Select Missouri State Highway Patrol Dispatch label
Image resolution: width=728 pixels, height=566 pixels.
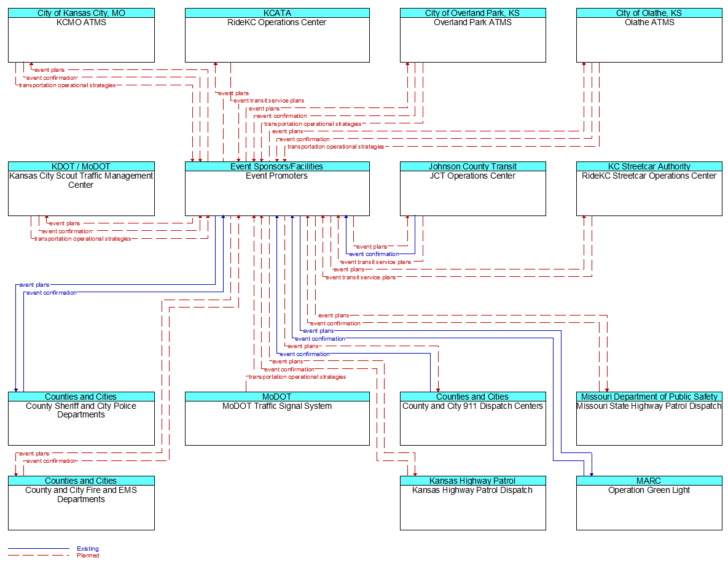649,406
